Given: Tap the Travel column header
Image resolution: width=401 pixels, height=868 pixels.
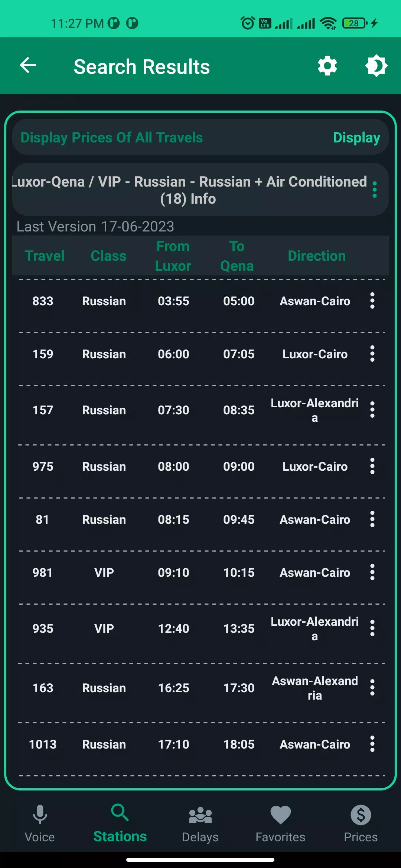Looking at the screenshot, I should pyautogui.click(x=45, y=256).
